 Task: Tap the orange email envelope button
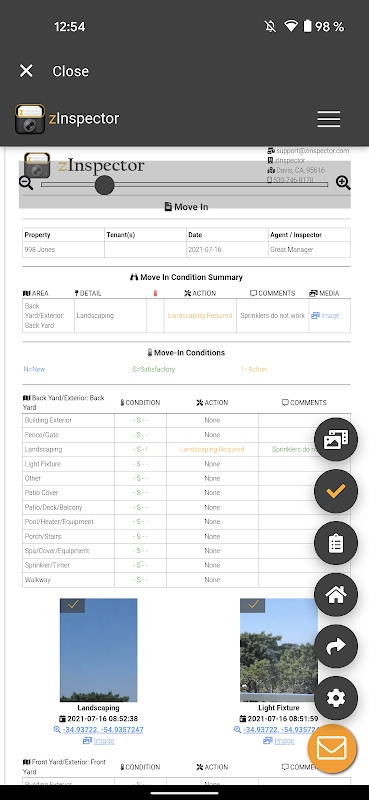tap(332, 748)
